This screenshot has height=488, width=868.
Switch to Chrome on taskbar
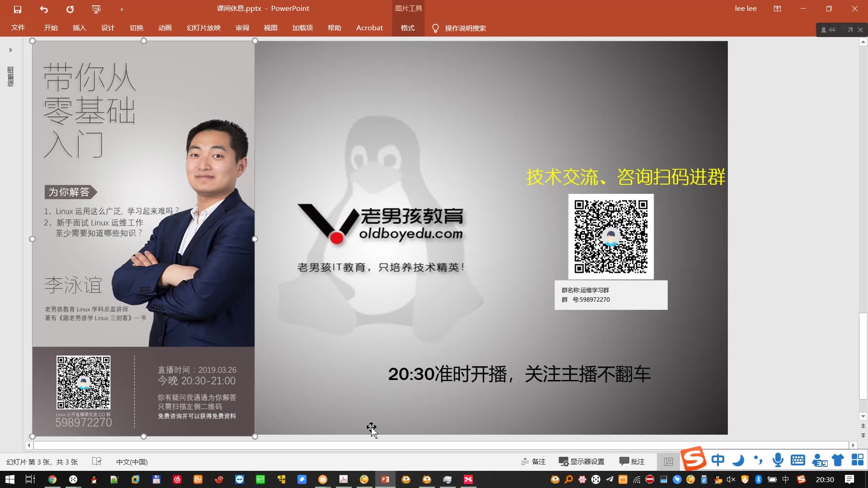[52, 479]
